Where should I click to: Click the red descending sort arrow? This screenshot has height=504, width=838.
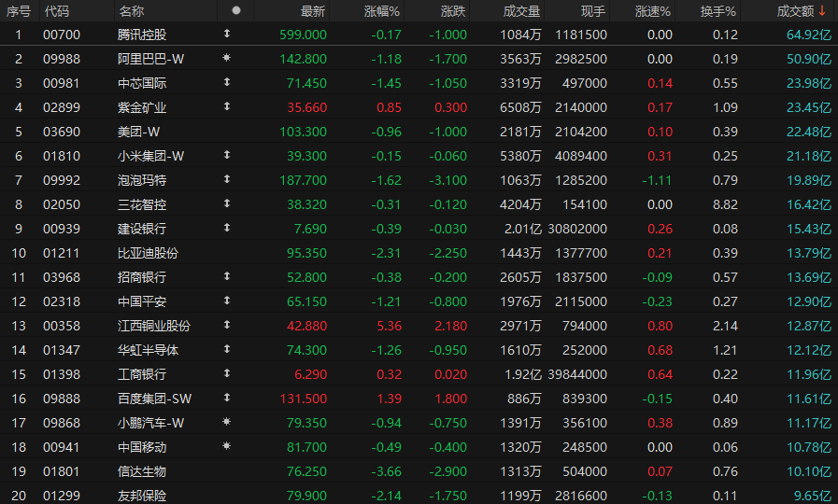coord(822,10)
